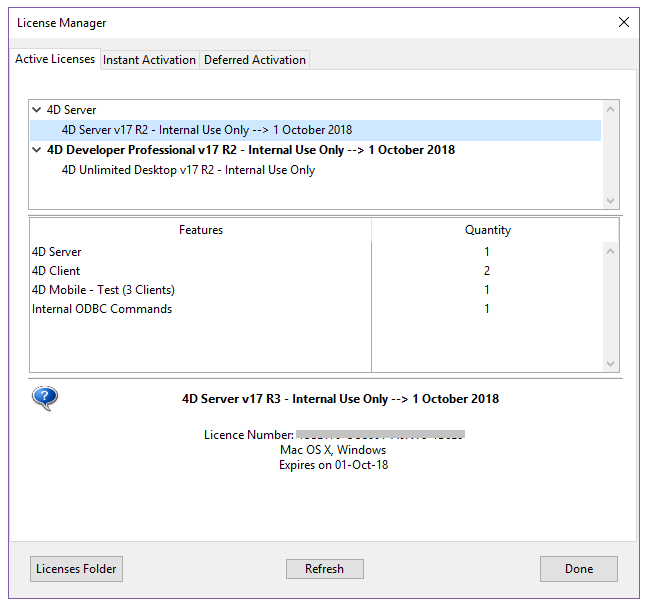The height and width of the screenshot is (609, 650).
Task: Select the 4D Client feature row
Action: pyautogui.click(x=56, y=271)
